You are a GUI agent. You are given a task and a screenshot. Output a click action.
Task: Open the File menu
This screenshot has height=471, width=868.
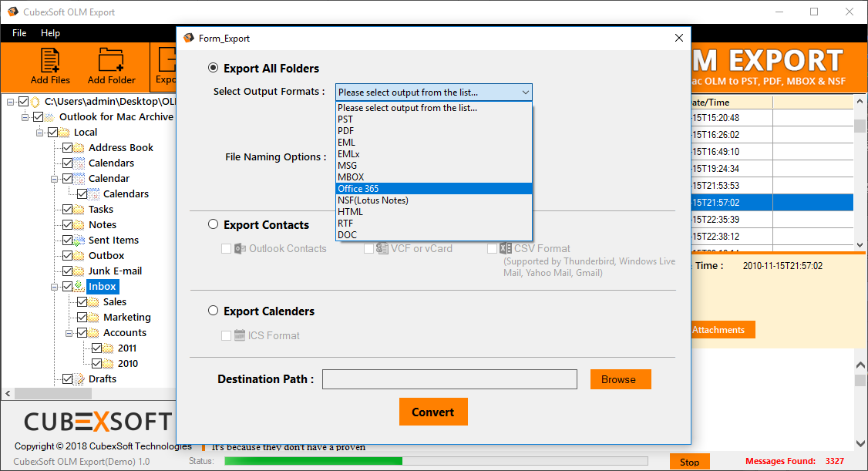pyautogui.click(x=19, y=33)
